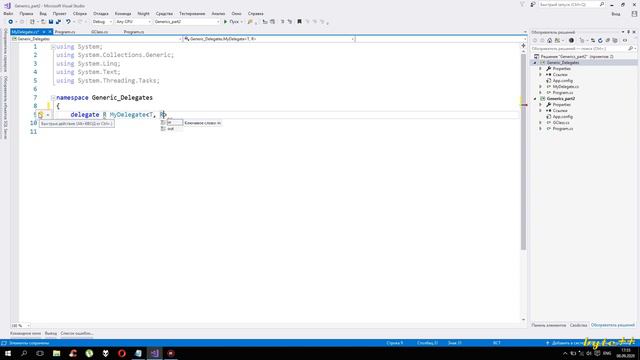Open Windows Start menu

pyautogui.click(x=8, y=353)
